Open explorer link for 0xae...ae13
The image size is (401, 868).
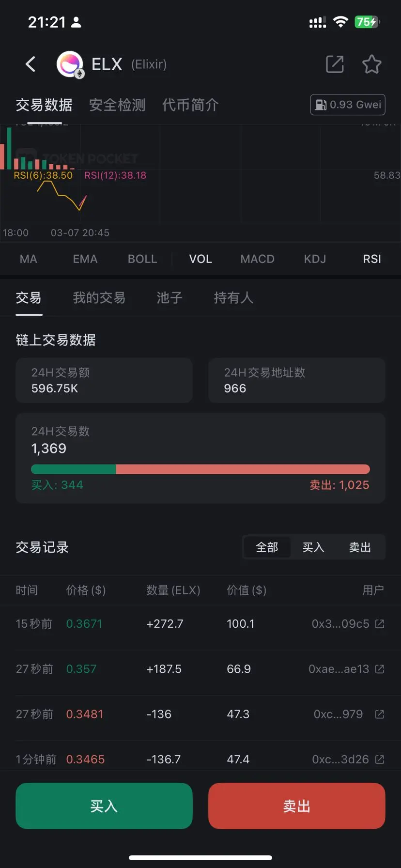(380, 669)
